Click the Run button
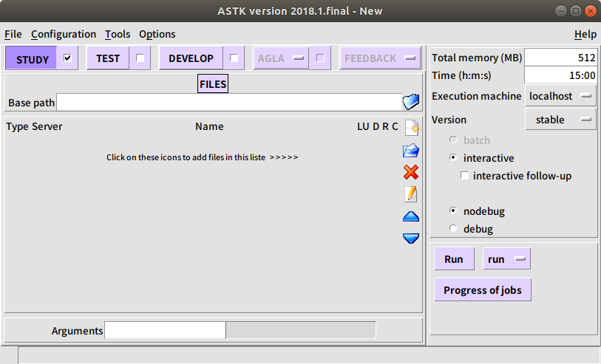The image size is (601, 364). pos(454,259)
